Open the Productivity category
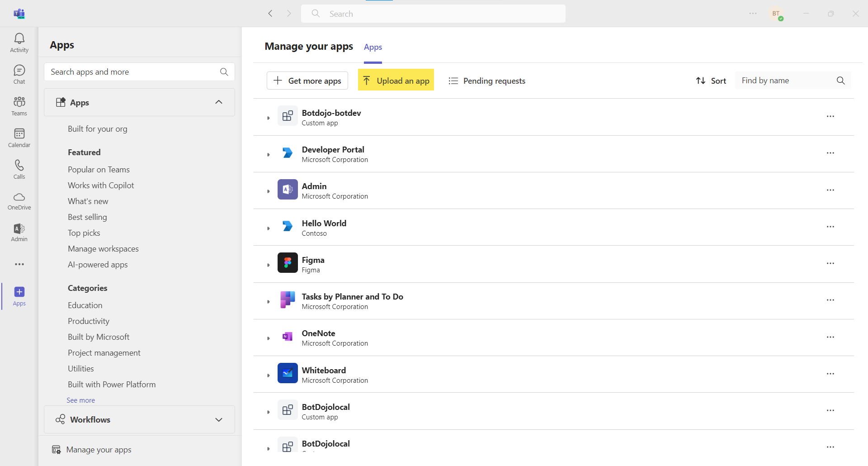This screenshot has height=466, width=868. [89, 321]
